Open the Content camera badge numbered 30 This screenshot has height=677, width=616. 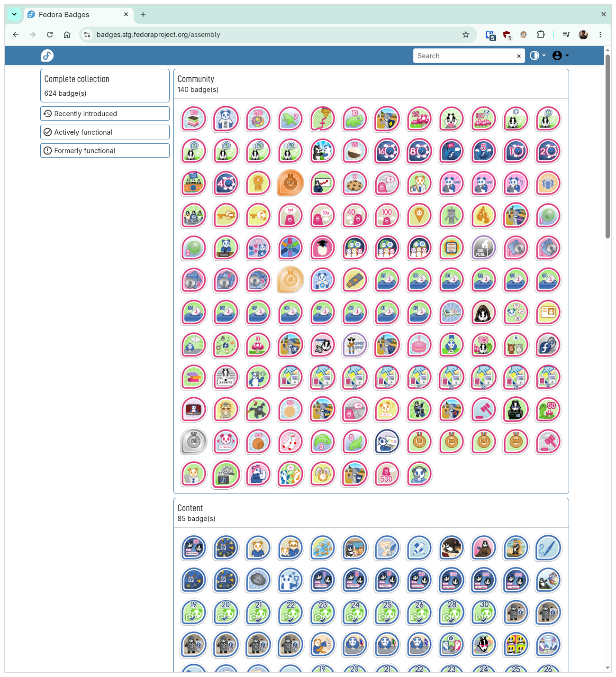click(x=484, y=612)
